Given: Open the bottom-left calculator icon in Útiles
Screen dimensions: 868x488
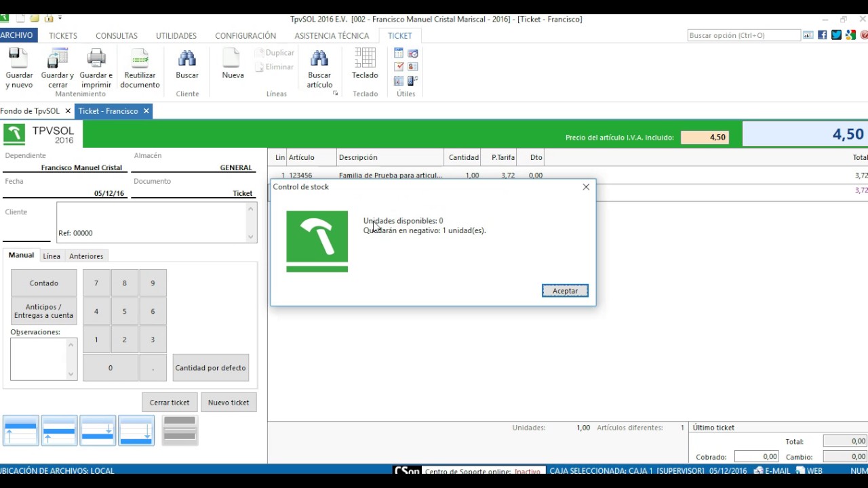Looking at the screenshot, I should point(399,81).
